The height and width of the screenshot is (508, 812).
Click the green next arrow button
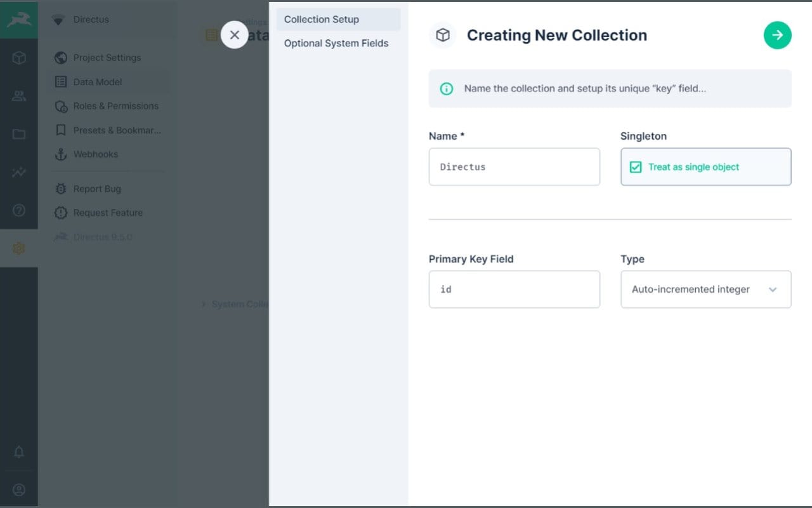(778, 35)
